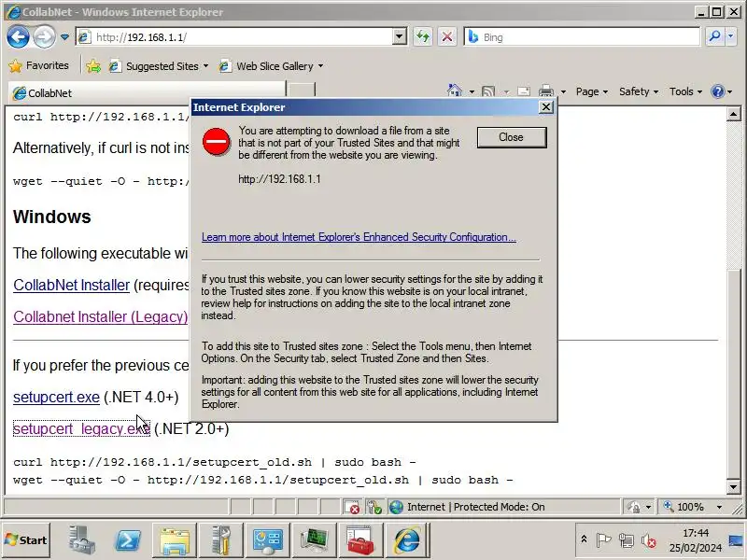
Task: Open server tools wrench icon in taskbar
Action: point(221,540)
